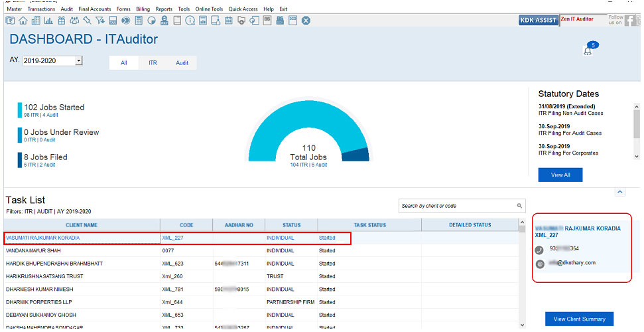
Task: Select the Audit filter tab
Action: point(182,63)
